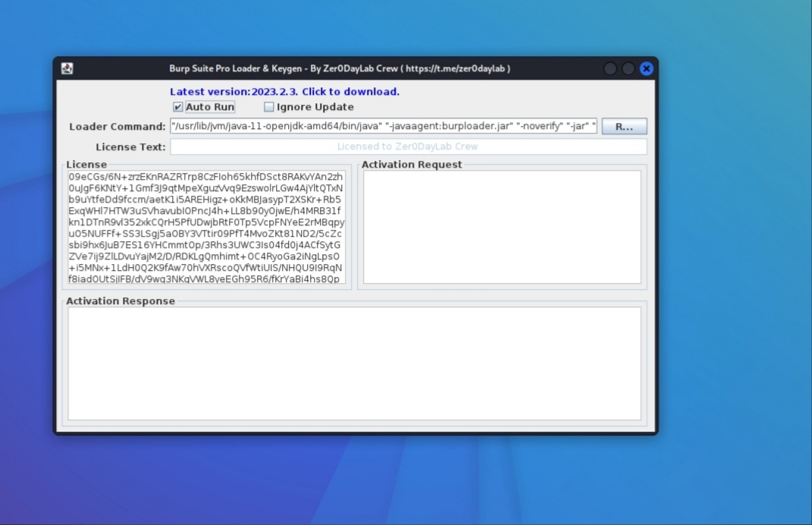This screenshot has height=525, width=812.
Task: Open the 'Latest version: 2023.2.3' download link
Action: (x=284, y=92)
